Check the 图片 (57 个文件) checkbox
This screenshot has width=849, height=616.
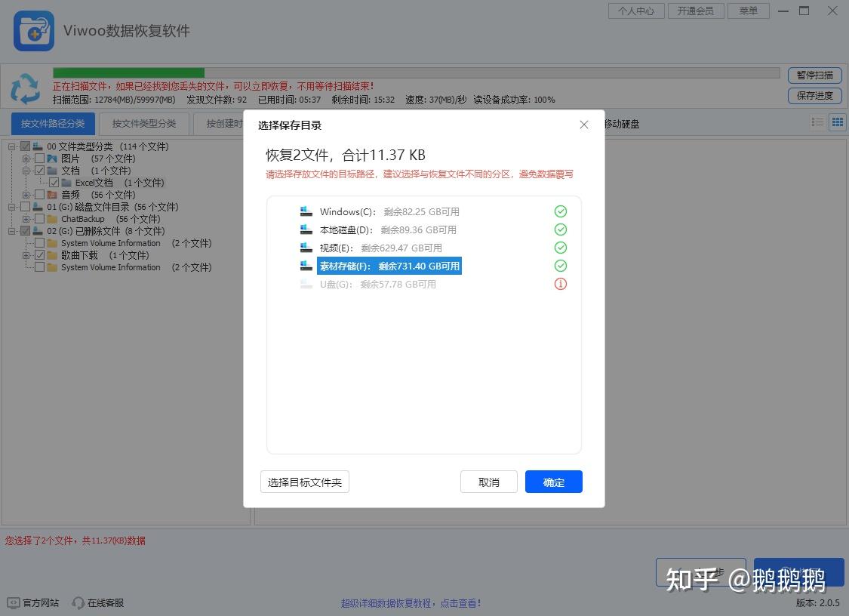click(x=39, y=159)
